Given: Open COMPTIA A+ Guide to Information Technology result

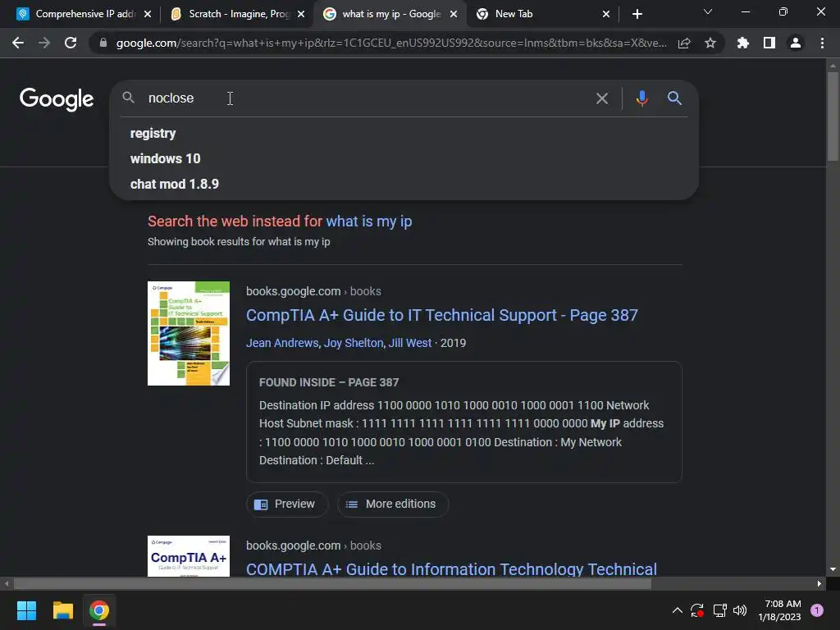Looking at the screenshot, I should coord(452,569).
